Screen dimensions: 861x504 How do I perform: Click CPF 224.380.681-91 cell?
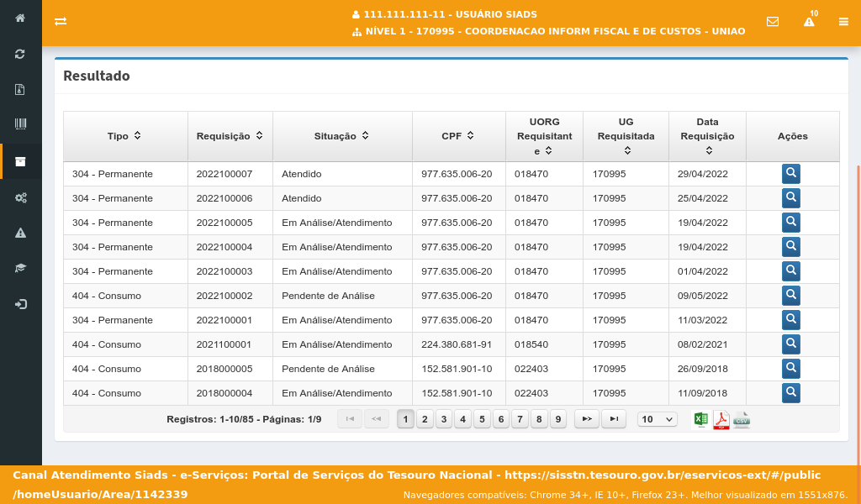click(x=459, y=344)
